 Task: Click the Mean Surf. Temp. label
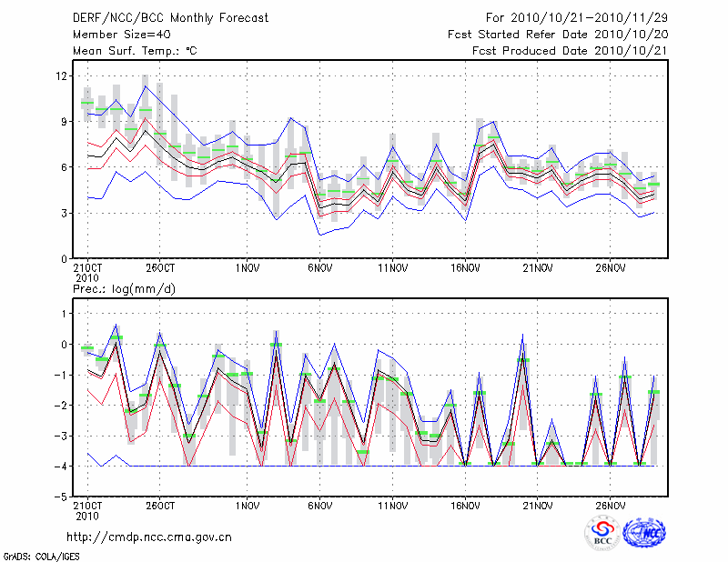tap(134, 51)
